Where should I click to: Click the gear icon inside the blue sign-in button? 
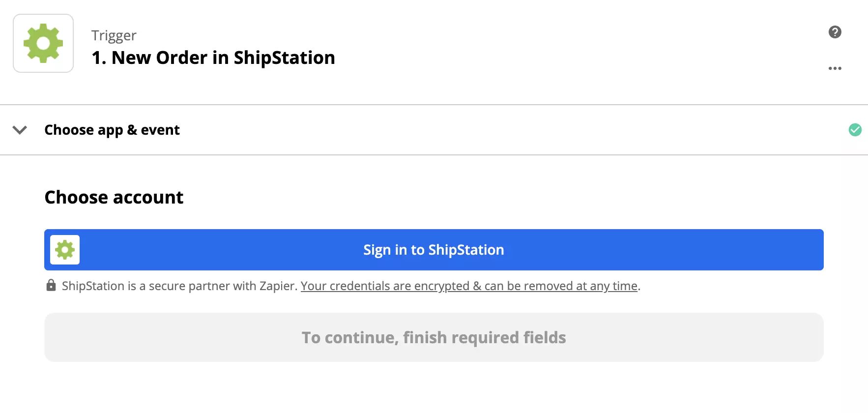pyautogui.click(x=64, y=250)
